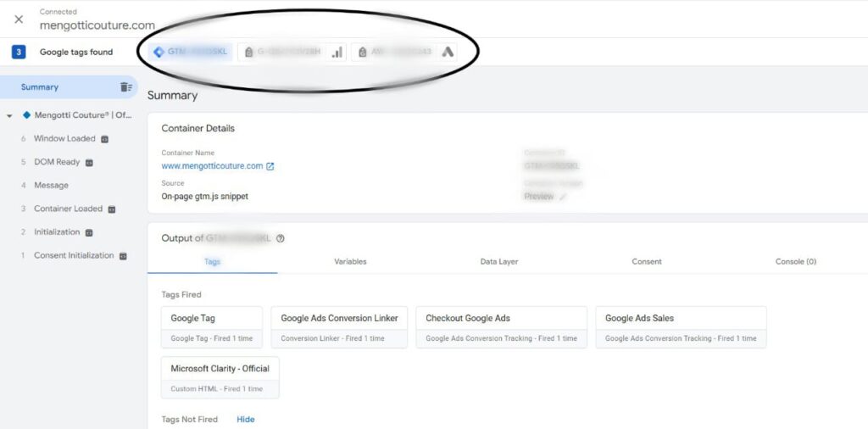Click the Analytics bar chart icon

tap(337, 52)
